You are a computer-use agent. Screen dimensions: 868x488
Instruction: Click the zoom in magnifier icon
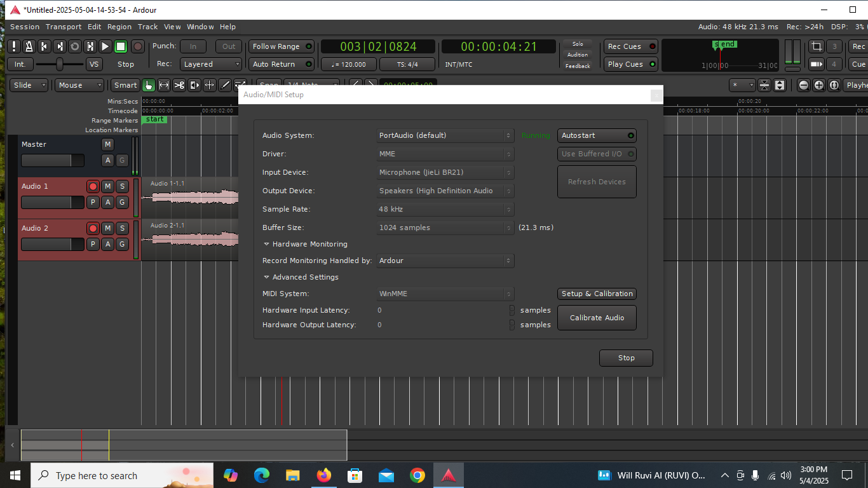[819, 85]
